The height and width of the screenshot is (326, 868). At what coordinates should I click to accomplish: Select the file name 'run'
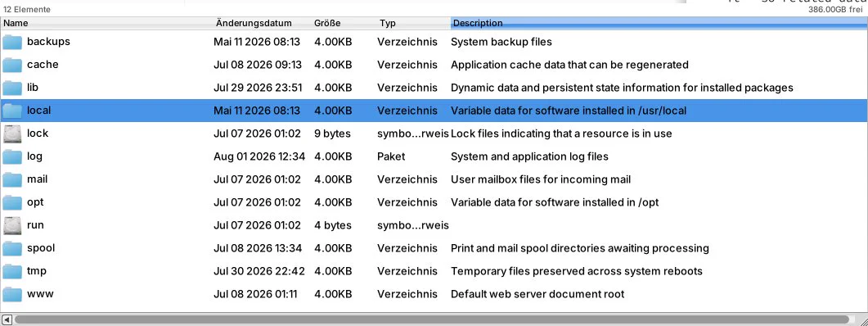click(x=35, y=225)
